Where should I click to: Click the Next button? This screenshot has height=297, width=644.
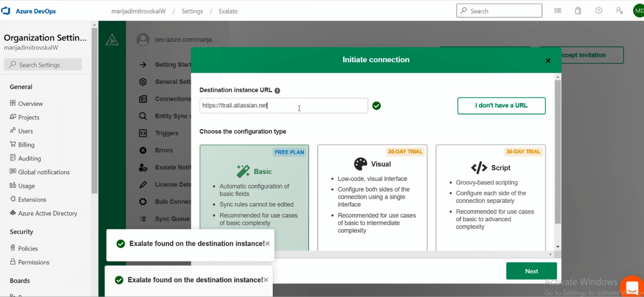click(531, 271)
